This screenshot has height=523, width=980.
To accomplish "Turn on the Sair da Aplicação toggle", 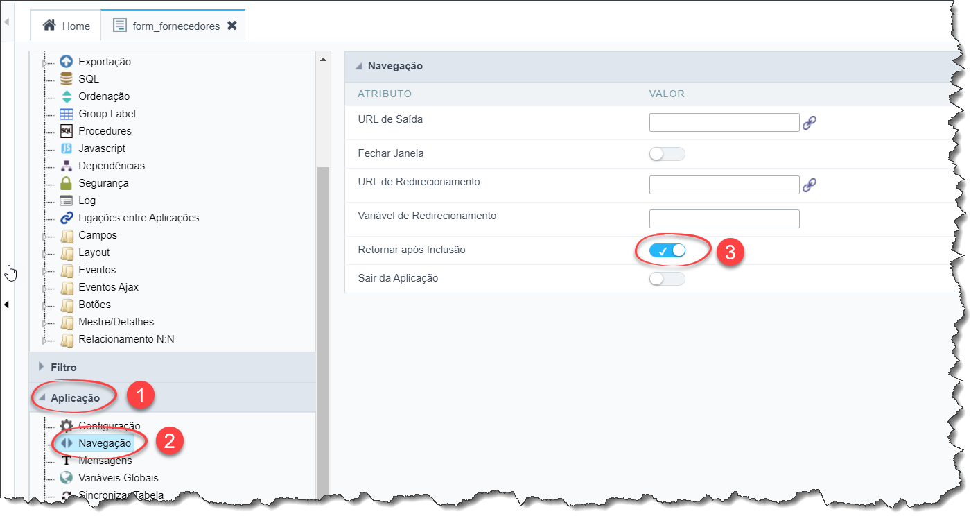I will click(x=667, y=279).
